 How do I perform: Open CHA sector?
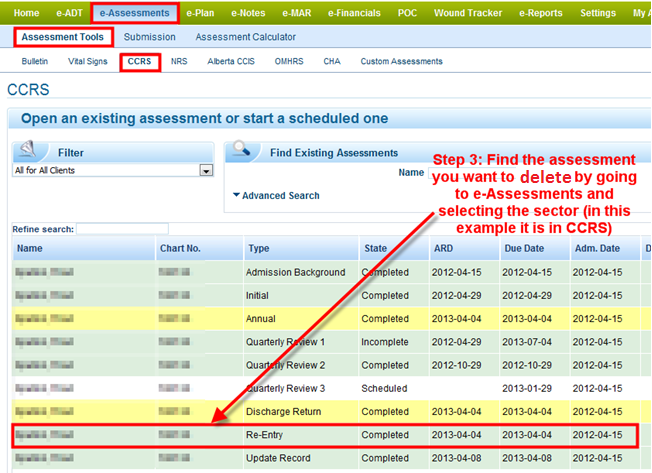(332, 61)
